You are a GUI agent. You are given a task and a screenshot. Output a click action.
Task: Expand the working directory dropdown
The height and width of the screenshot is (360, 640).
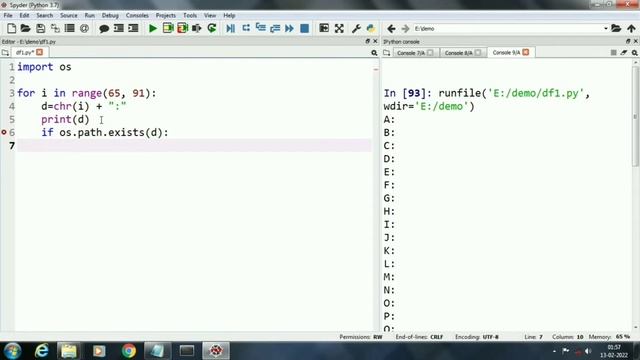(x=606, y=29)
